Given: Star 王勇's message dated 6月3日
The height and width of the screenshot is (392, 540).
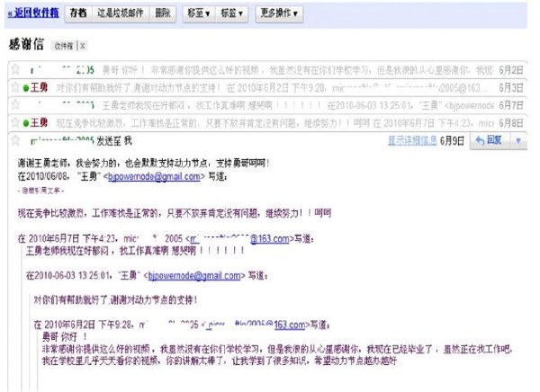Looking at the screenshot, I should (15, 86).
